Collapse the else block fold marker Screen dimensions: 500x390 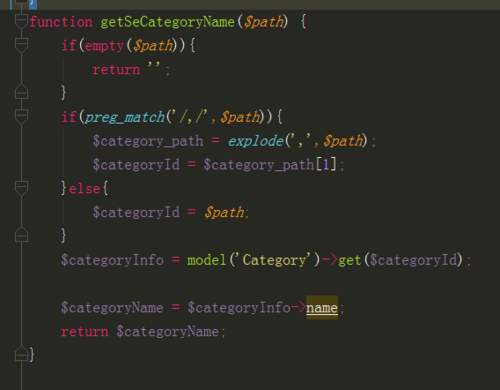click(21, 188)
